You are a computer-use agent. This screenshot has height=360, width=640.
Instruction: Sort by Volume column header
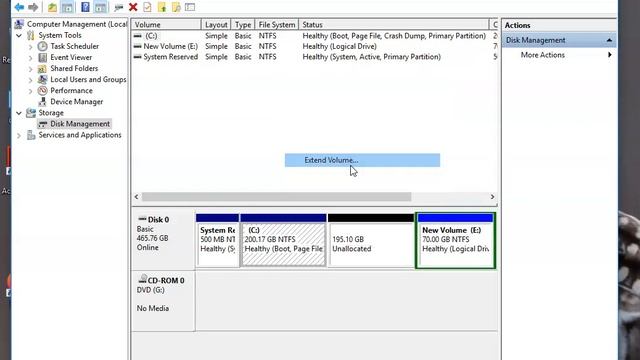[166, 24]
